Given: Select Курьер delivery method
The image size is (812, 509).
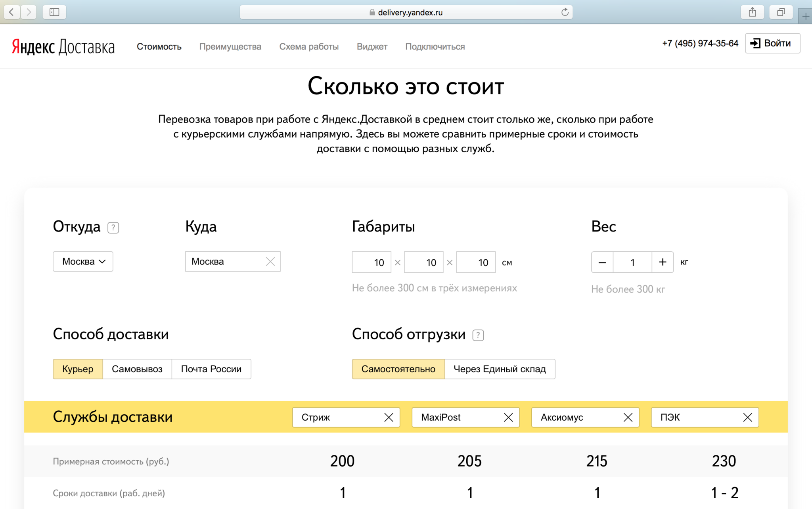Looking at the screenshot, I should 78,369.
